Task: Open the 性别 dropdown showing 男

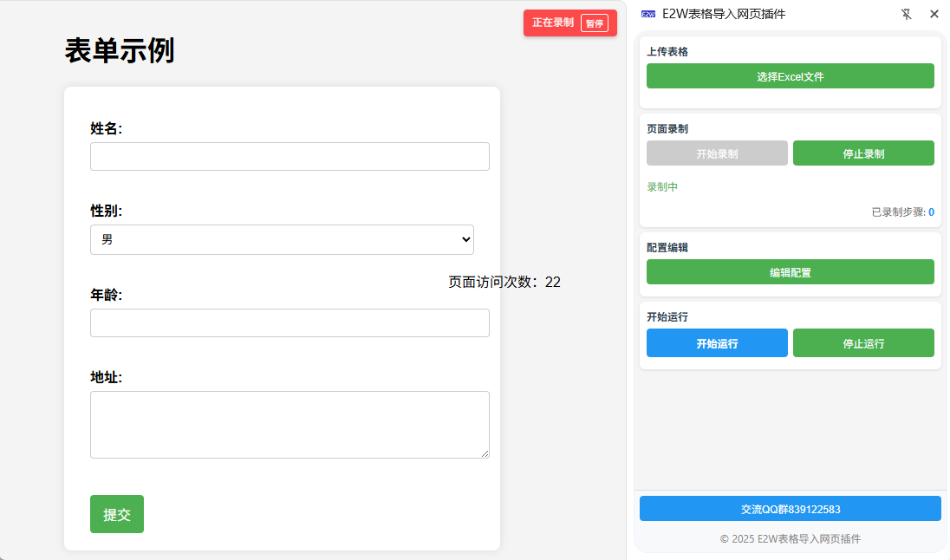Action: coord(282,239)
